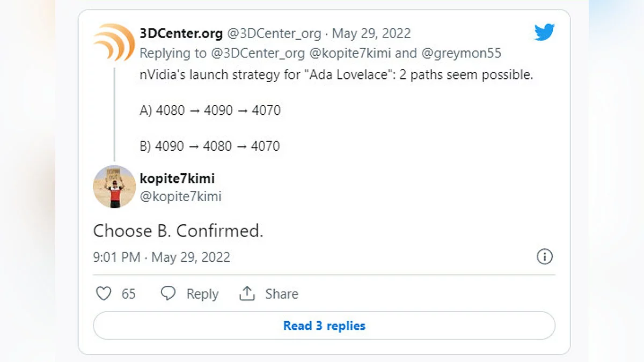Click the Reply text label

202,294
